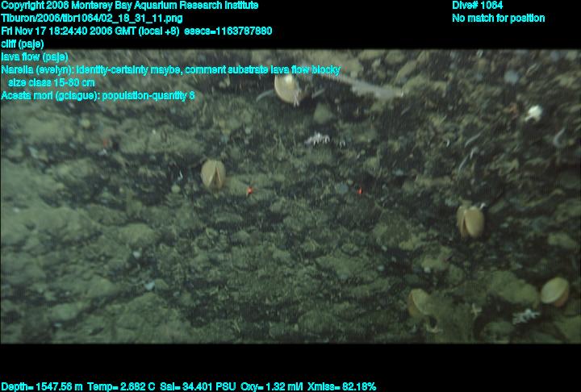The height and width of the screenshot is (392, 581).
Task: Select the Tiburon file path text line
Action: click(92, 19)
